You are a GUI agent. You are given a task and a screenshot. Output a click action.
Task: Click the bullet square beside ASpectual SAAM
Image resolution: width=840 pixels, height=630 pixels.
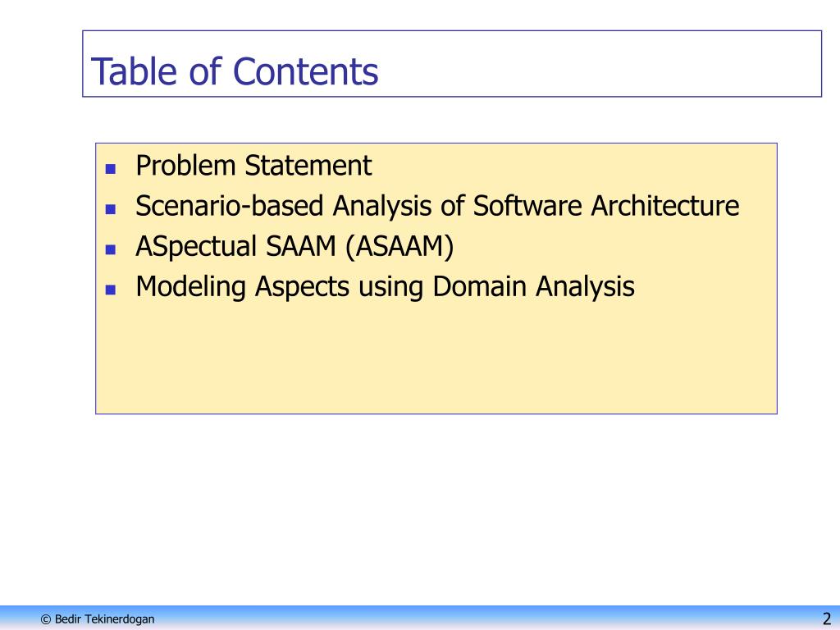coord(111,249)
